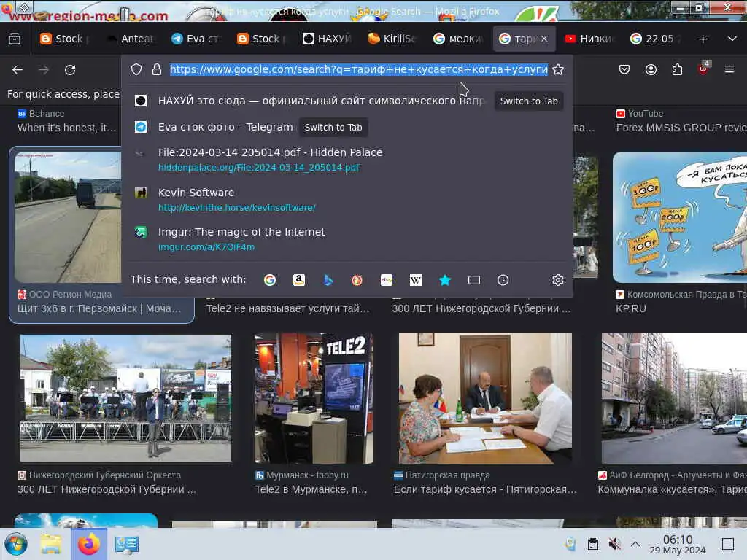Open the notification center in the tray
The image size is (747, 560).
pyautogui.click(x=728, y=544)
